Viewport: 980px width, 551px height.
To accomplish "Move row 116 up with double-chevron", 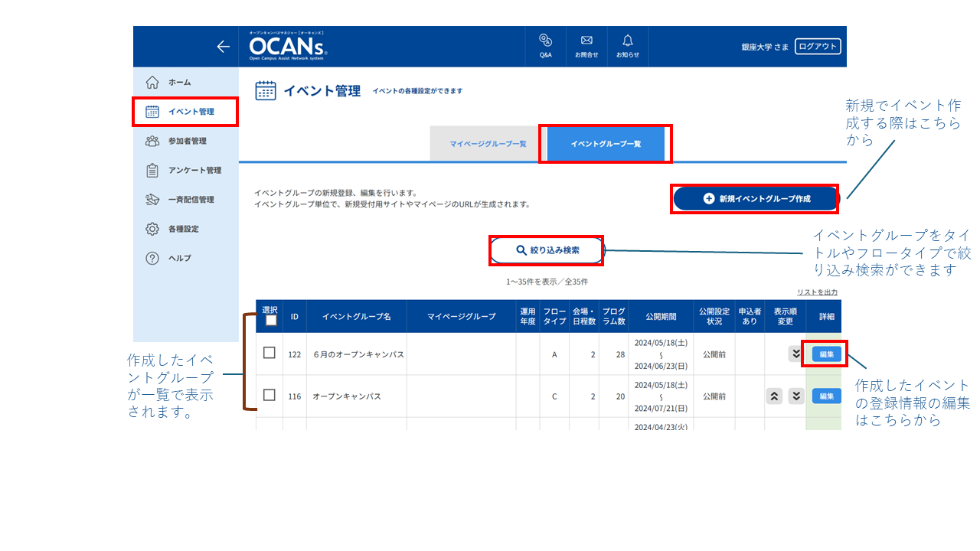I will tap(774, 396).
